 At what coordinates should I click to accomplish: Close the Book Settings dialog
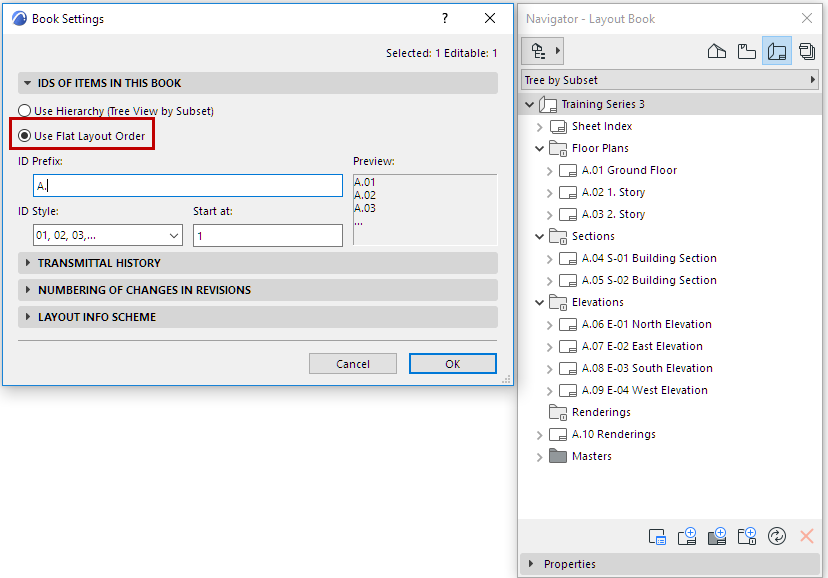click(490, 18)
